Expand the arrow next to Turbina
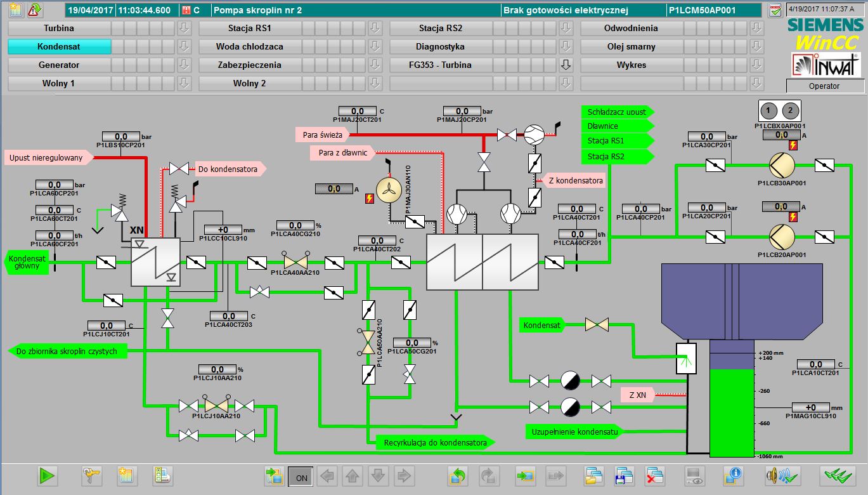Viewport: 868px width, 495px height. pyautogui.click(x=185, y=29)
